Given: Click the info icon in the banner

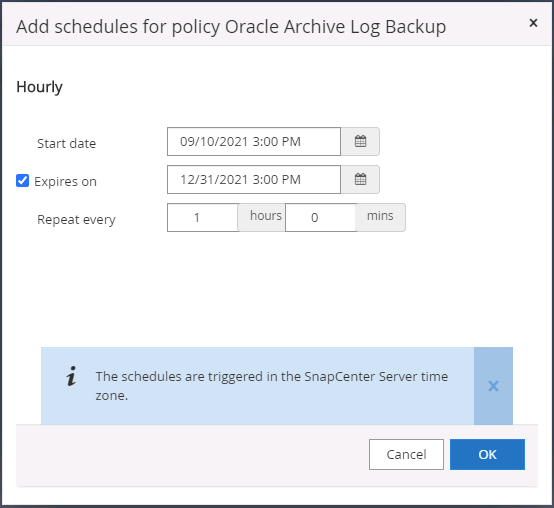Looking at the screenshot, I should pos(71,376).
